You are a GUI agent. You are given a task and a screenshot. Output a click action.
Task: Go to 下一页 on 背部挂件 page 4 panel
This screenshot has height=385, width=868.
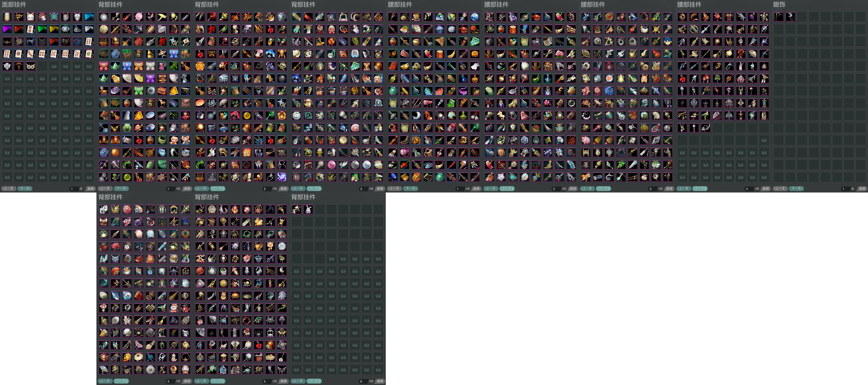click(121, 381)
